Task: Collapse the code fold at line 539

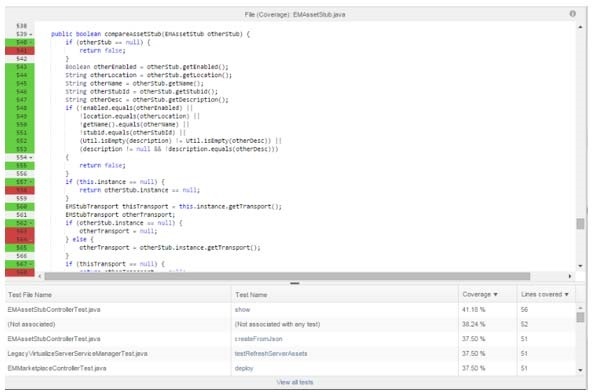Action: [x=31, y=34]
